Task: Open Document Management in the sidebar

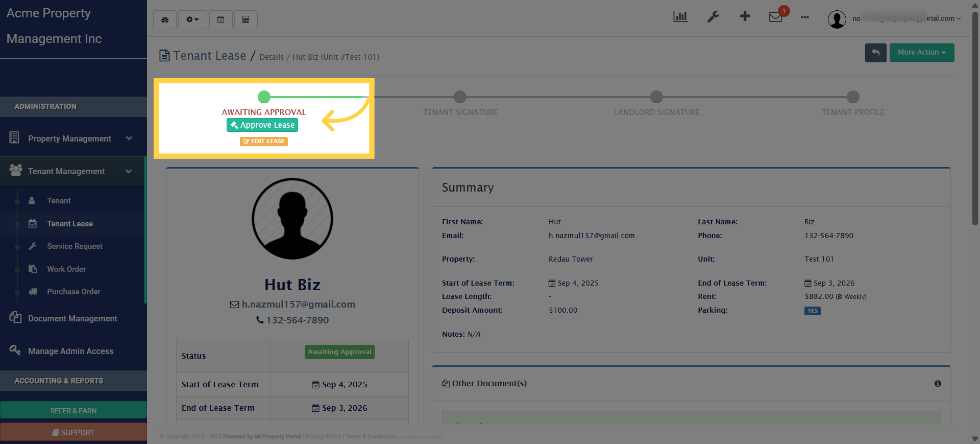Action: 72,318
